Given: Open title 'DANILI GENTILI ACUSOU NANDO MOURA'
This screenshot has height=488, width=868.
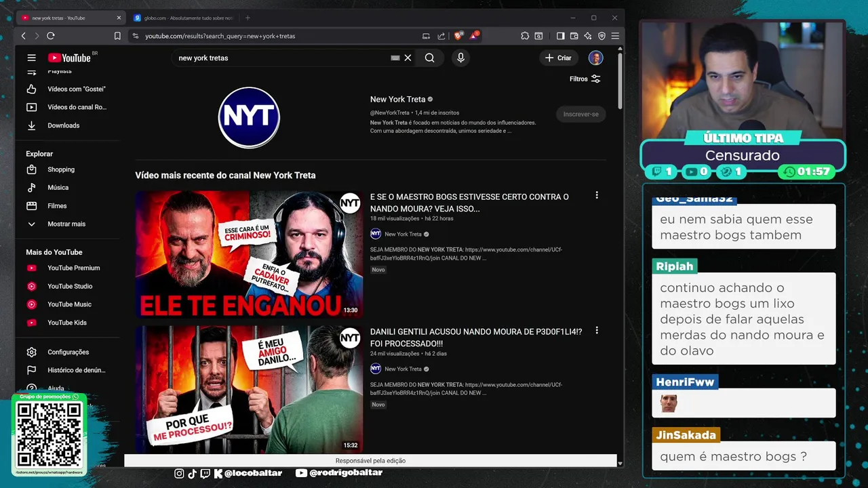Looking at the screenshot, I should 476,338.
